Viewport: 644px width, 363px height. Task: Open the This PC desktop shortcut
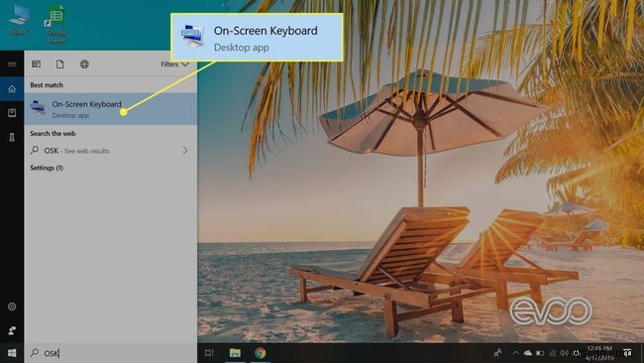click(19, 20)
